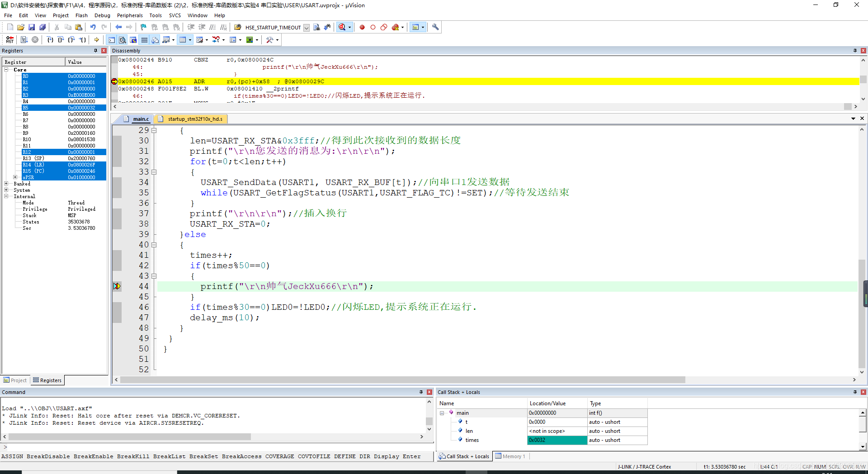Image resolution: width=868 pixels, height=474 pixels.
Task: Stop program execution icon
Action: tap(35, 40)
